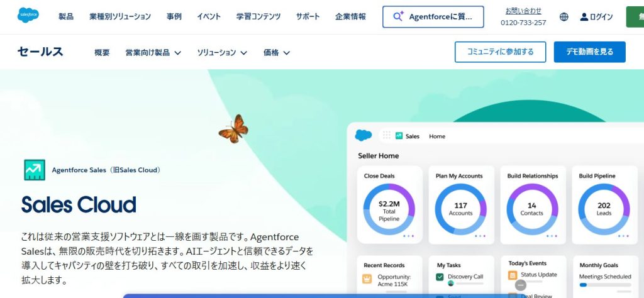Click the login person icon
Screen dimensions: 644x298
584,17
